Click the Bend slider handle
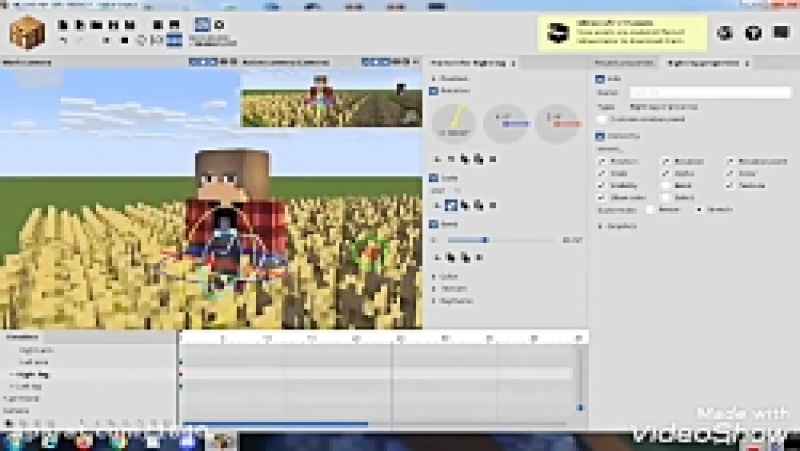Screen dimensions: 800x451 (x=485, y=240)
